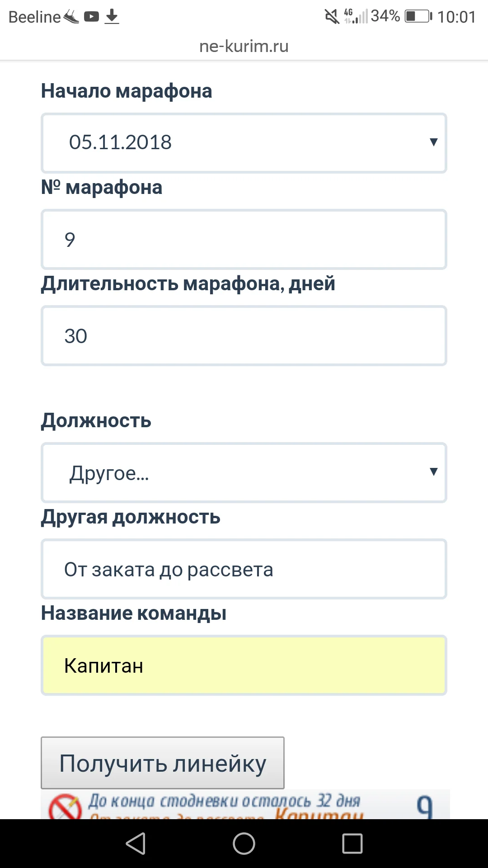
Task: Click the От заката до рассвета field
Action: click(244, 569)
